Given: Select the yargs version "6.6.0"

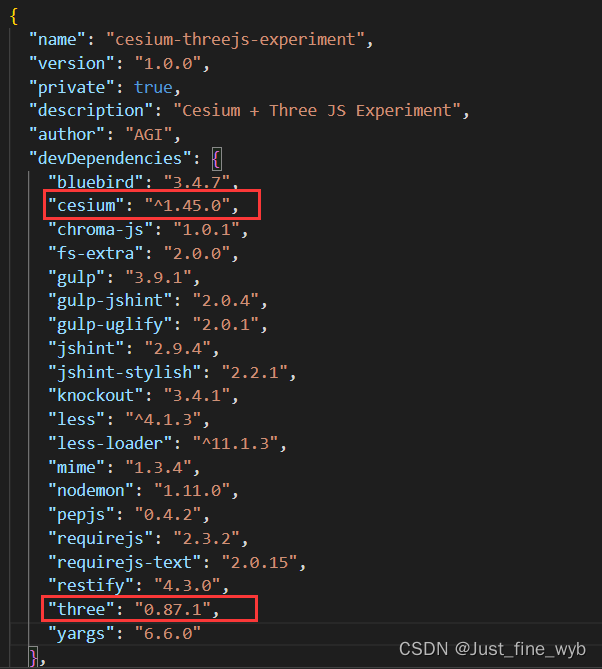Looking at the screenshot, I should click(168, 634).
